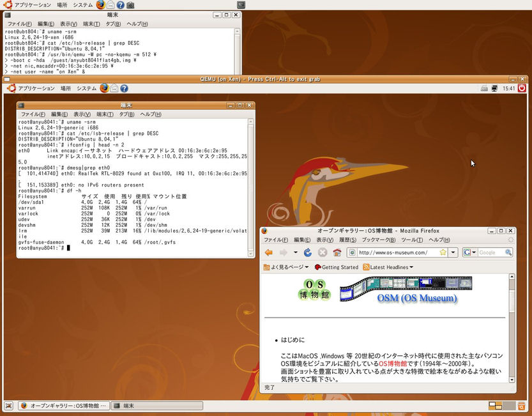Click the search magnifier in Firefox search box
The height and width of the screenshot is (416, 532).
tap(508, 252)
